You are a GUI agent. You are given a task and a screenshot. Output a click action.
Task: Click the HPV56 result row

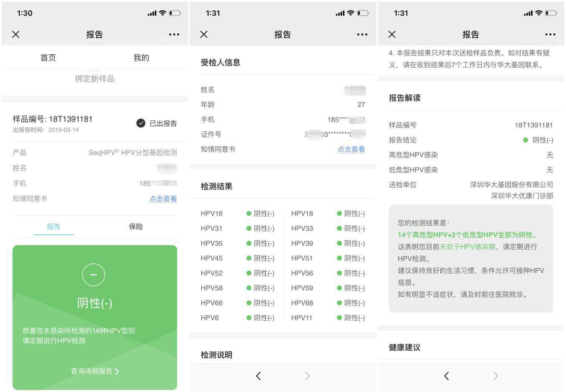[x=328, y=273]
